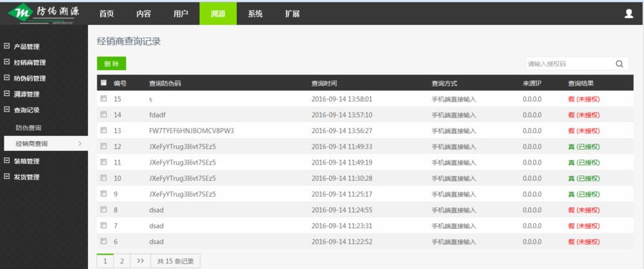This screenshot has width=644, height=269.
Task: Check the box for record 14
Action: click(x=104, y=114)
